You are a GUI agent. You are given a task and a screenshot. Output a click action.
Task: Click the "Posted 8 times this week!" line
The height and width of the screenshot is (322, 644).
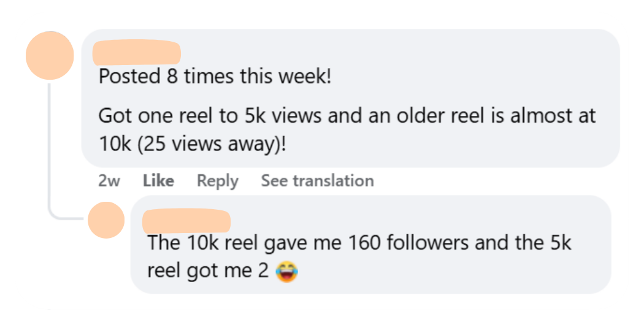point(214,78)
